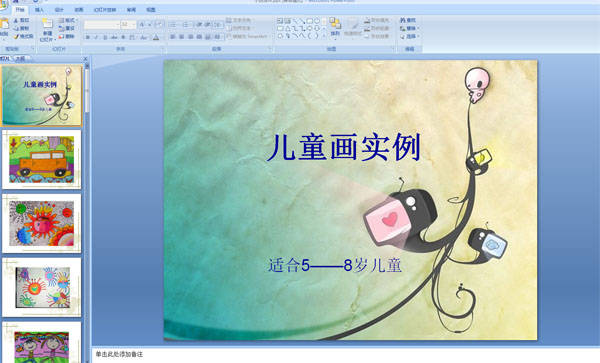The width and height of the screenshot is (600, 363).
Task: Click the Paste clipboard icon
Action: 4,24
